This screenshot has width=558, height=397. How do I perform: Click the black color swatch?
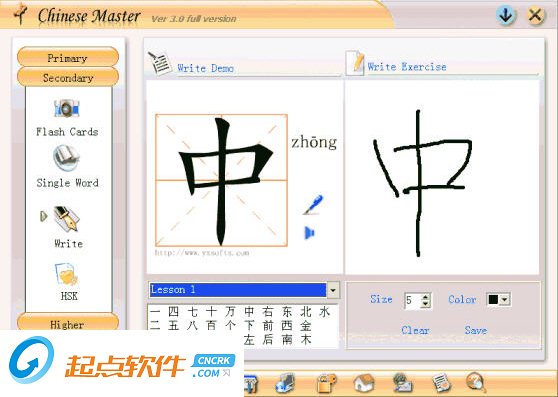pyautogui.click(x=493, y=300)
